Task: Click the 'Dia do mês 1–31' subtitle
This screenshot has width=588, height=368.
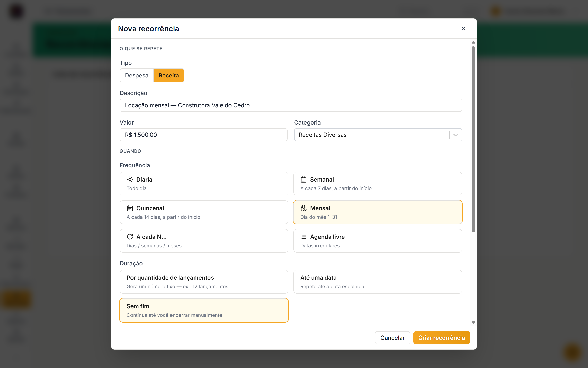Action: pos(318,217)
